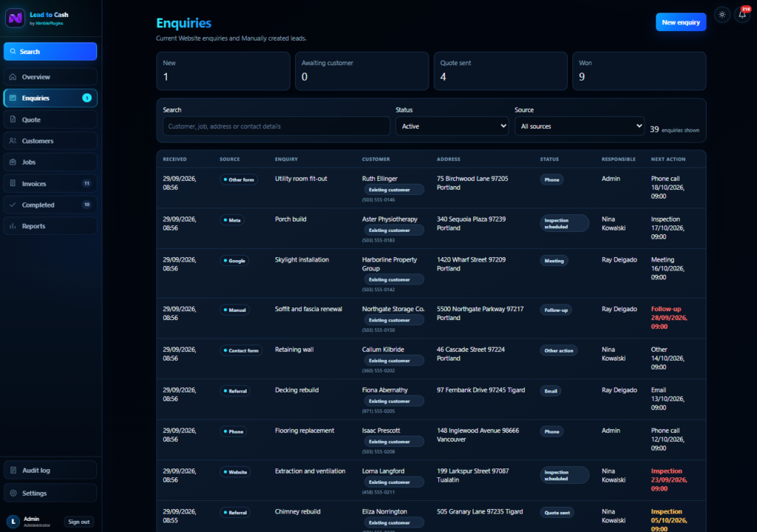Click the Customers people icon
Image resolution: width=757 pixels, height=532 pixels.
pyautogui.click(x=13, y=140)
